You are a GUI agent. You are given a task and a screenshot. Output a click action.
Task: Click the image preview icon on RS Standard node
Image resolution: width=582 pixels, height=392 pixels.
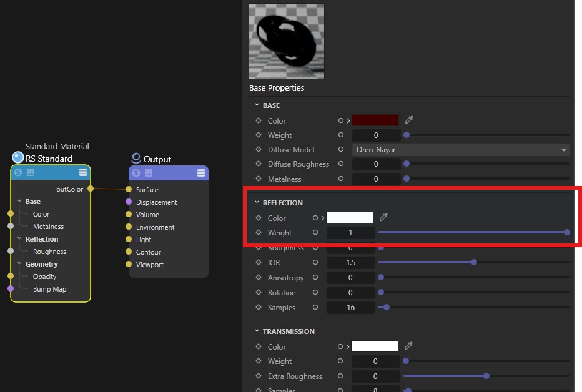31,172
